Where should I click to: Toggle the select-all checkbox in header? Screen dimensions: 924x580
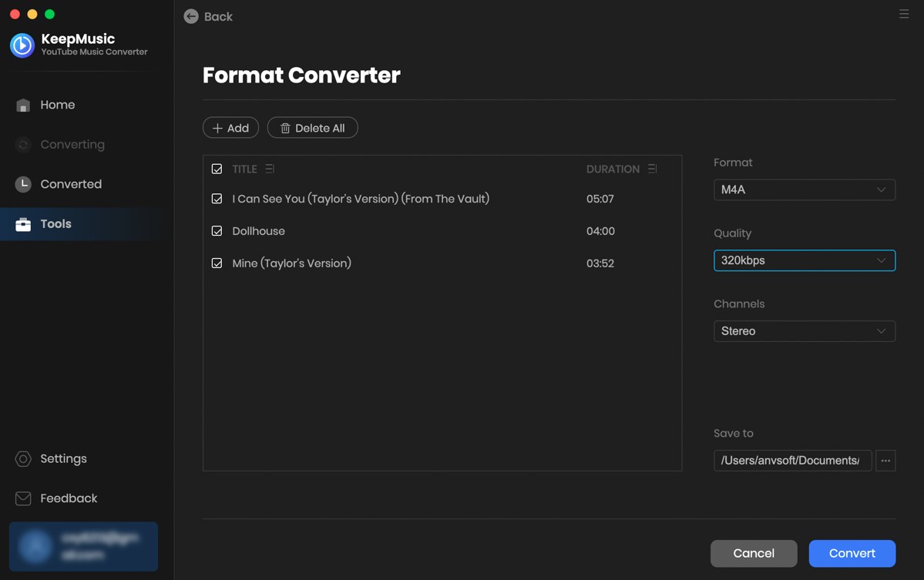point(217,169)
